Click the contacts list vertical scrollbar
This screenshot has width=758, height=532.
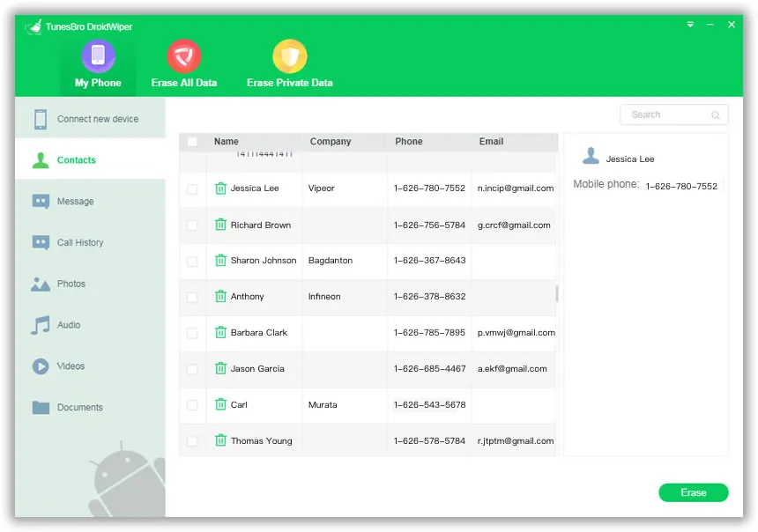(x=556, y=293)
